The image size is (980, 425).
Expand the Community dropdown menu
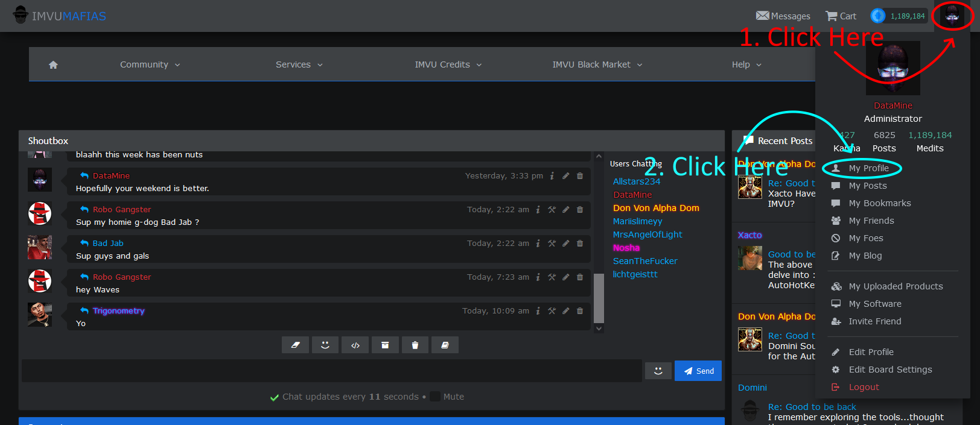[x=150, y=65]
